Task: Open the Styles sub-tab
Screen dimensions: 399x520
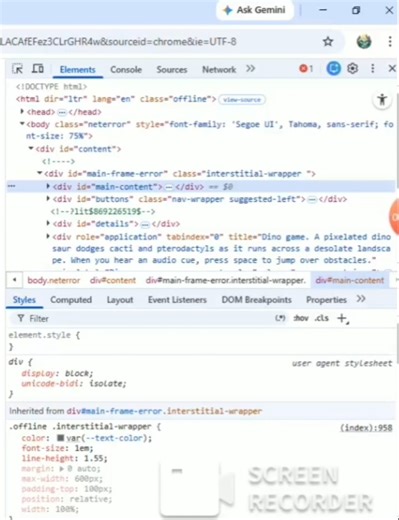Action: [x=24, y=300]
